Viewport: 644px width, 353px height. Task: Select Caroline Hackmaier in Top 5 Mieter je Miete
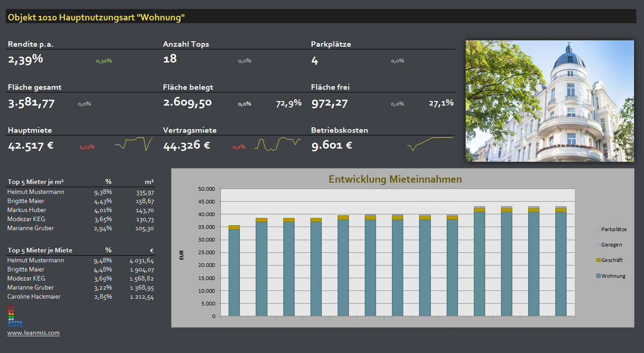coord(34,297)
